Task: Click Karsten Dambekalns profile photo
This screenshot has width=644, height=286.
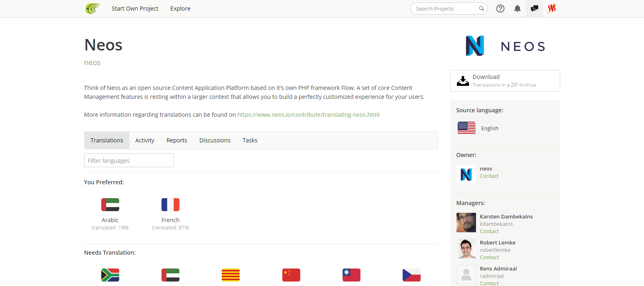Action: click(466, 223)
